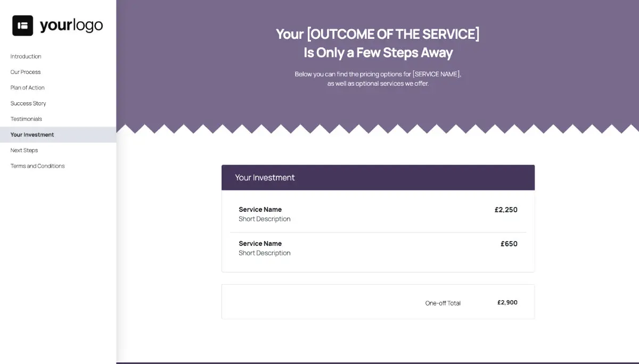
Task: View the Testimonials section
Action: tap(26, 119)
